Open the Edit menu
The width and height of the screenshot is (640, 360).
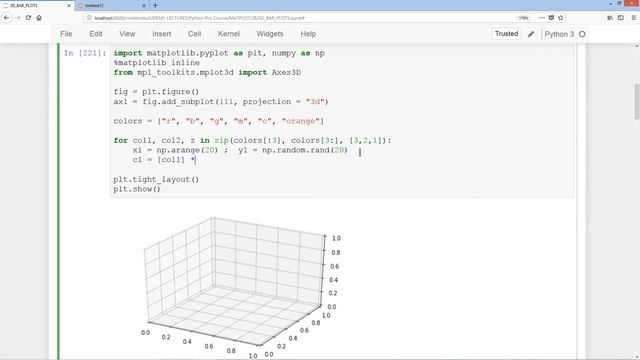tap(96, 34)
